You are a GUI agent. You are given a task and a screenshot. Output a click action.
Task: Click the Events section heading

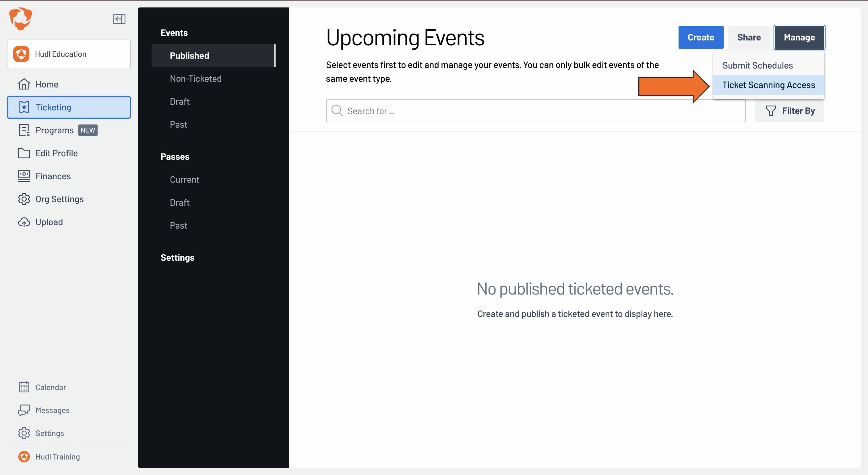point(174,33)
